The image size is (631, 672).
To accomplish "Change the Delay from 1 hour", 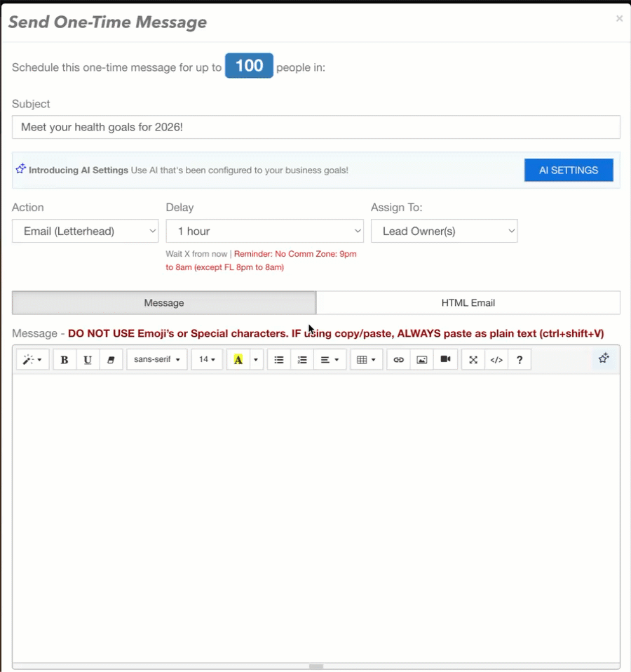I will tap(264, 231).
